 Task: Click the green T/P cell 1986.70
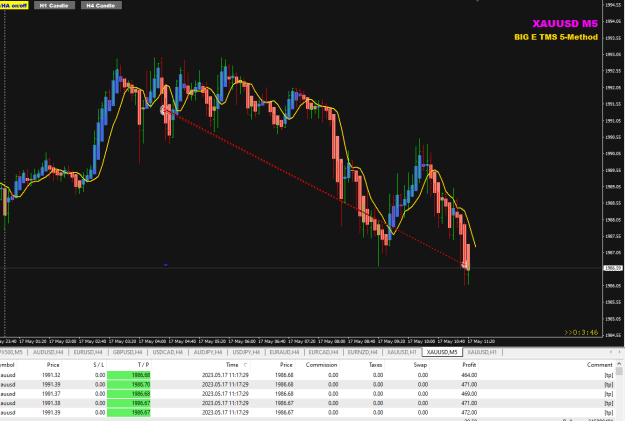coord(129,384)
